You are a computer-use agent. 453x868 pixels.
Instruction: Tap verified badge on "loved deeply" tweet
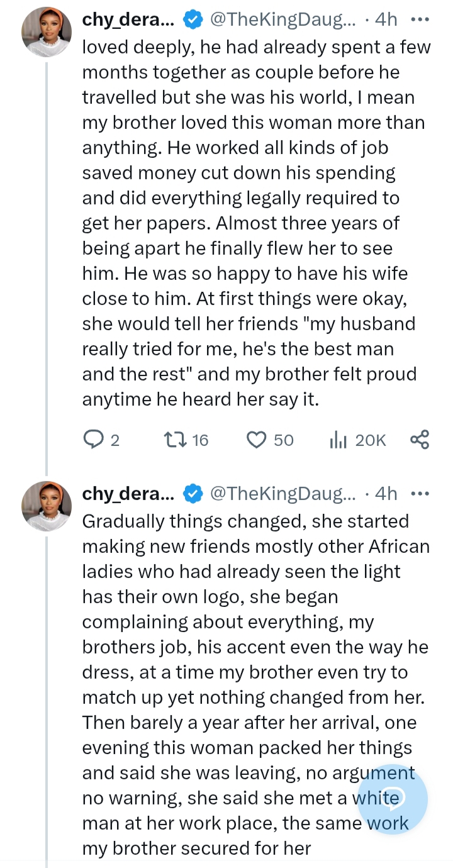click(192, 20)
